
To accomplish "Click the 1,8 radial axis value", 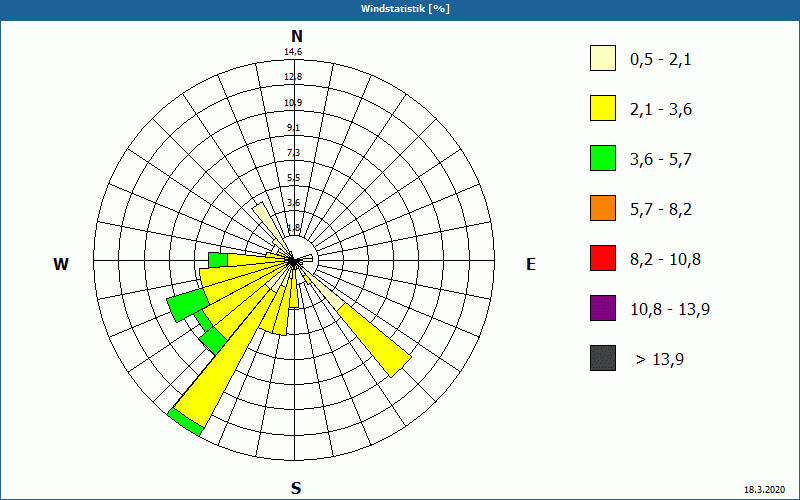I will pyautogui.click(x=293, y=227).
